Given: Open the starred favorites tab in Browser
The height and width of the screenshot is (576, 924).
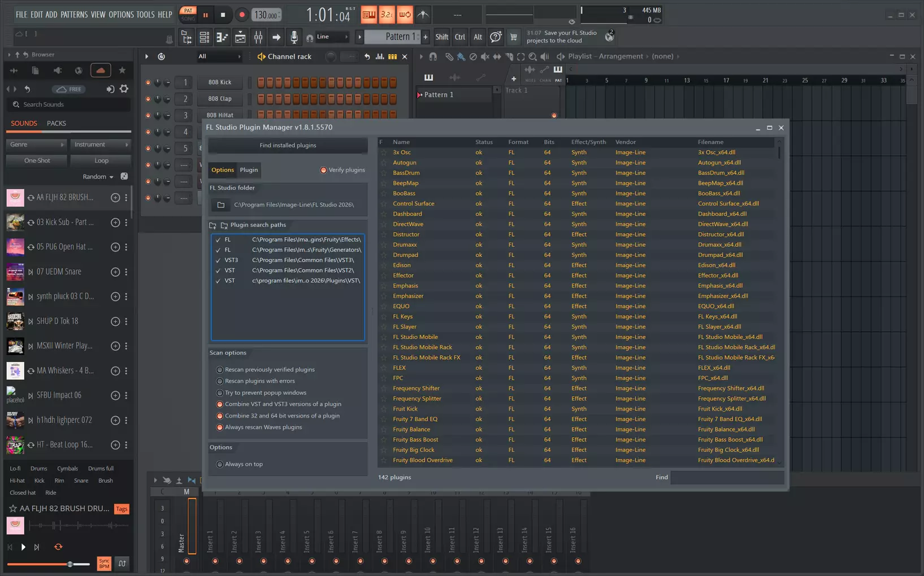Looking at the screenshot, I should [122, 71].
